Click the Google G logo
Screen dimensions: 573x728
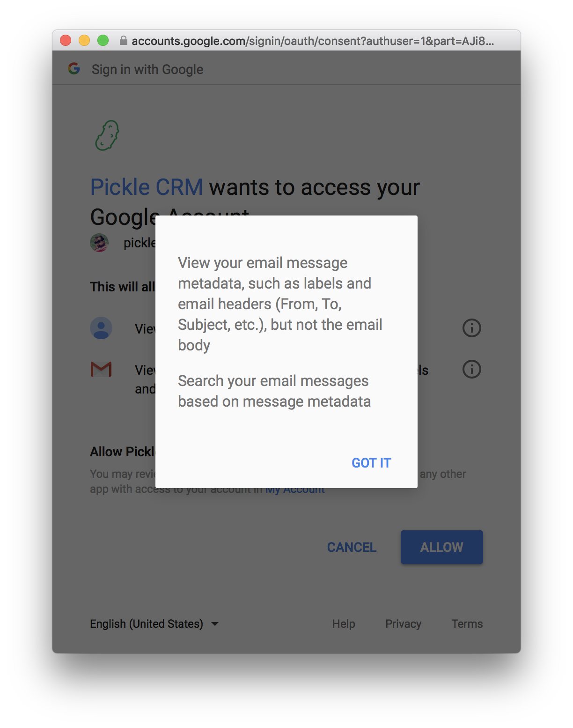pyautogui.click(x=74, y=68)
